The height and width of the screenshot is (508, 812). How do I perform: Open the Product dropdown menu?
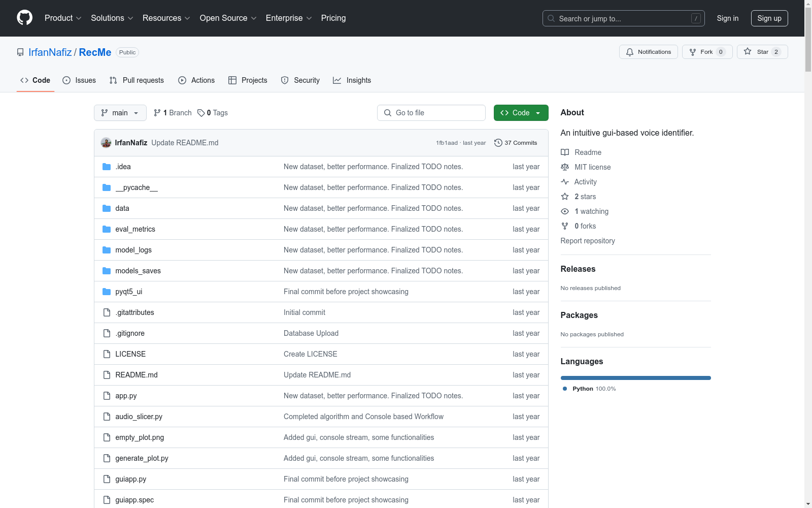(63, 18)
